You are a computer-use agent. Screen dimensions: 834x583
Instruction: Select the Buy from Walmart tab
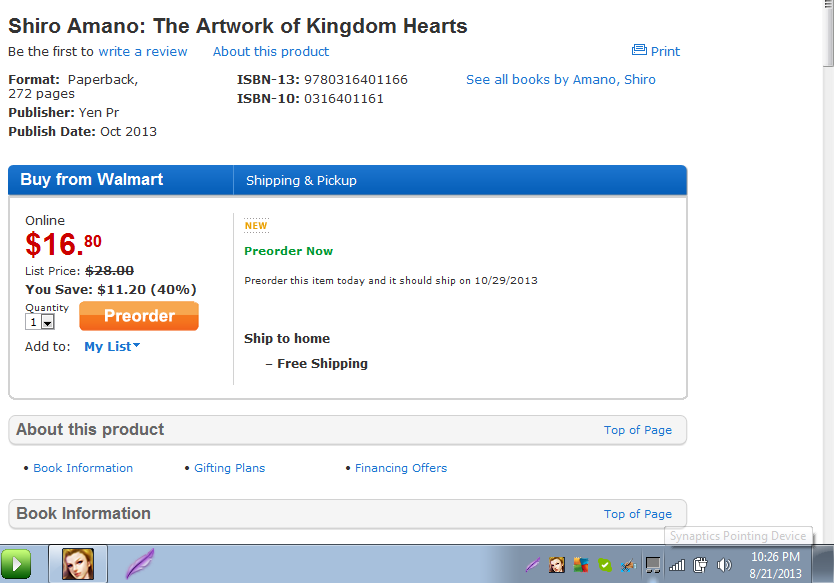[x=92, y=180]
